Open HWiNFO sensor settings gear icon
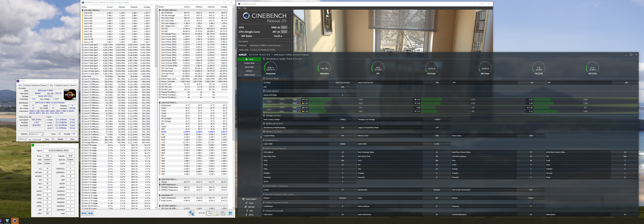 point(223,213)
